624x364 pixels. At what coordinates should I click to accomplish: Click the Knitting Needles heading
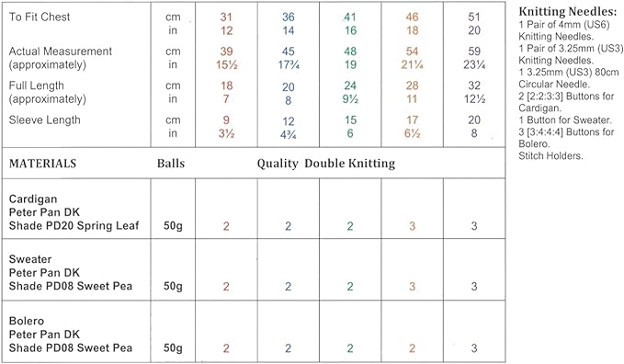pos(568,12)
